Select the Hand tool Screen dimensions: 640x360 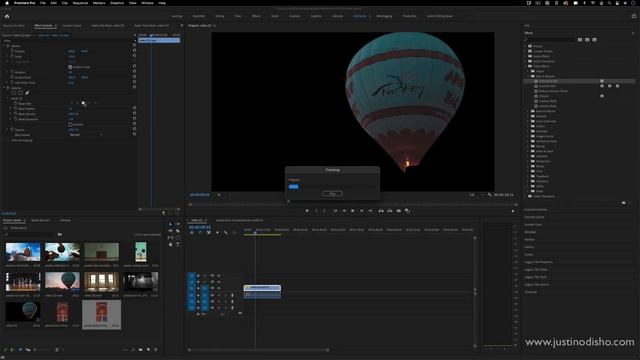pos(171,244)
